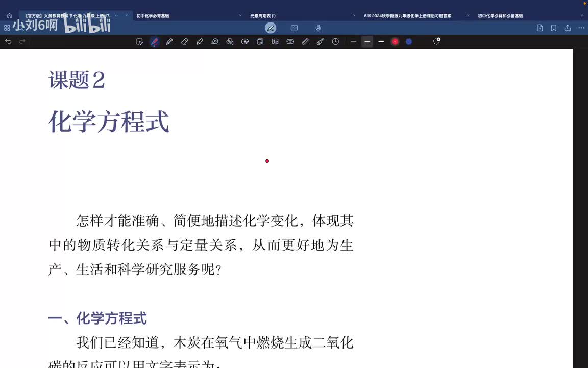The width and height of the screenshot is (588, 368).
Task: Choose the medium stroke width
Action: (x=367, y=42)
